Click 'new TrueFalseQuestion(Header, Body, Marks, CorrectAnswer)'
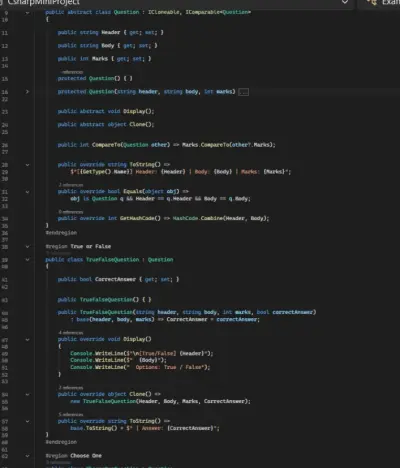Viewport: 400px width, 468px height. tap(160, 401)
